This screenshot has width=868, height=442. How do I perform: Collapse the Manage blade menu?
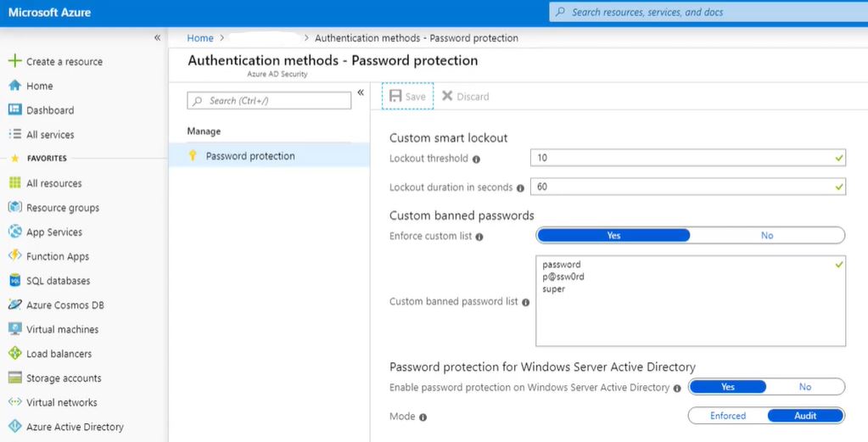pyautogui.click(x=361, y=92)
